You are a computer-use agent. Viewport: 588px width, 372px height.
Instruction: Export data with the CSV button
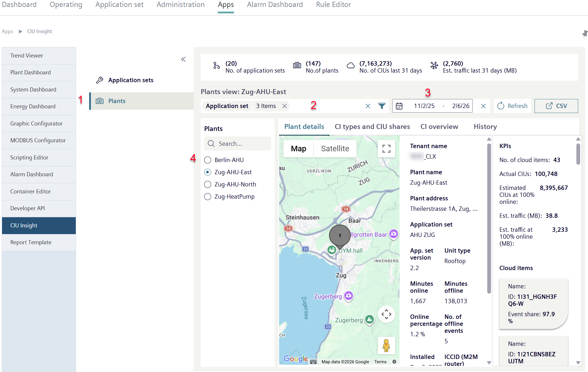(556, 106)
